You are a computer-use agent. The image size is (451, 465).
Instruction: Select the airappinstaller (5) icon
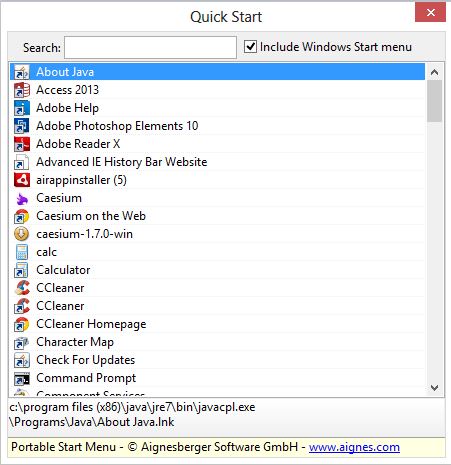coord(22,180)
